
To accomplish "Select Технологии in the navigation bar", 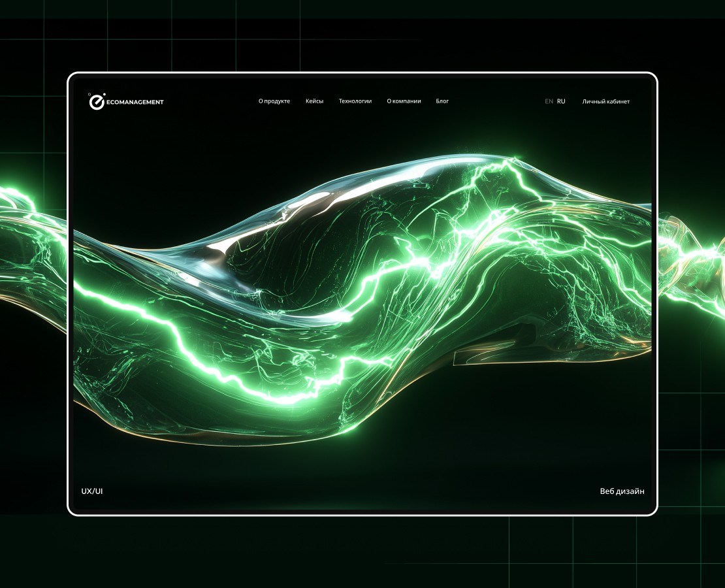I will coord(355,101).
